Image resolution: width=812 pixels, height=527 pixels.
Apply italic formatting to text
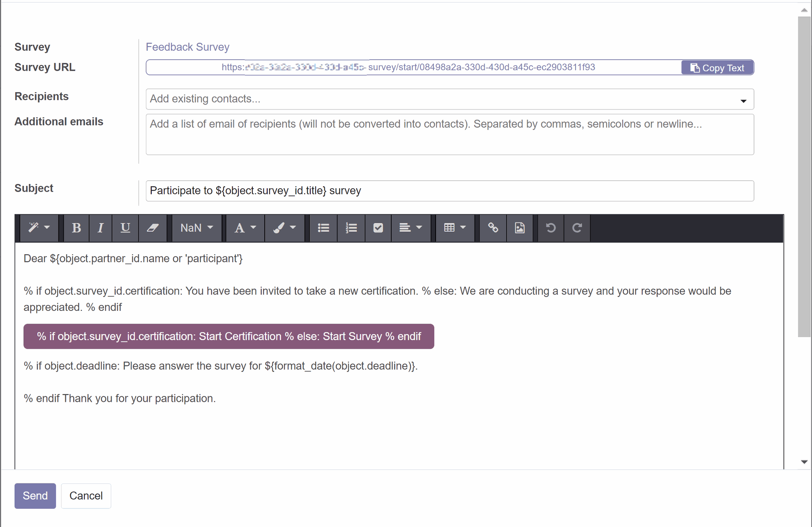[x=100, y=228]
